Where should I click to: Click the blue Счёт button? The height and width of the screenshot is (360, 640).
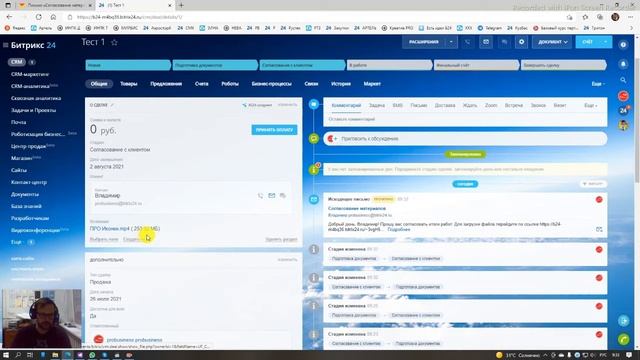click(588, 42)
